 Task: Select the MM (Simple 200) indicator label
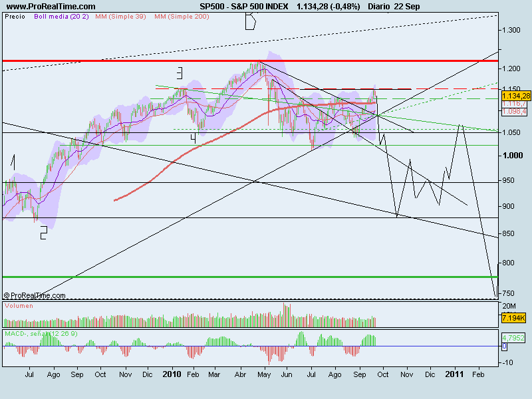click(x=182, y=16)
